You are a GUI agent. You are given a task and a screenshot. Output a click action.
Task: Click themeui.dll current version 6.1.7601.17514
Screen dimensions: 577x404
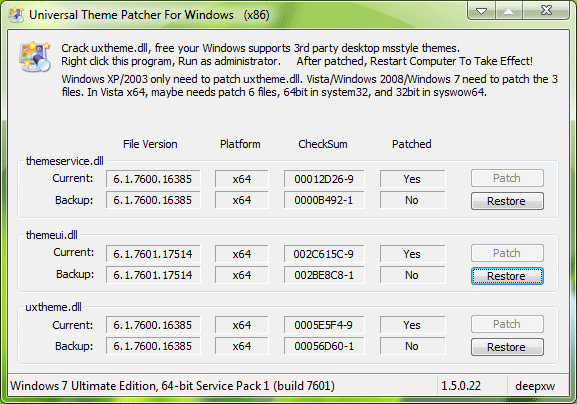[153, 254]
